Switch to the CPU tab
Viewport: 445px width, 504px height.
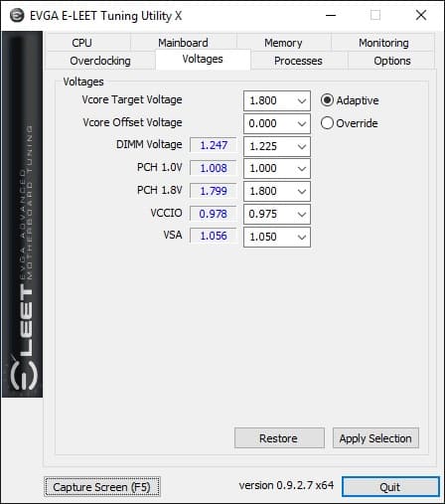(81, 43)
